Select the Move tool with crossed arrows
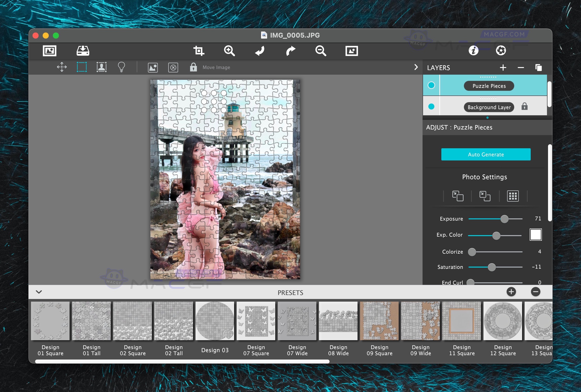Image resolution: width=581 pixels, height=392 pixels. click(x=61, y=67)
